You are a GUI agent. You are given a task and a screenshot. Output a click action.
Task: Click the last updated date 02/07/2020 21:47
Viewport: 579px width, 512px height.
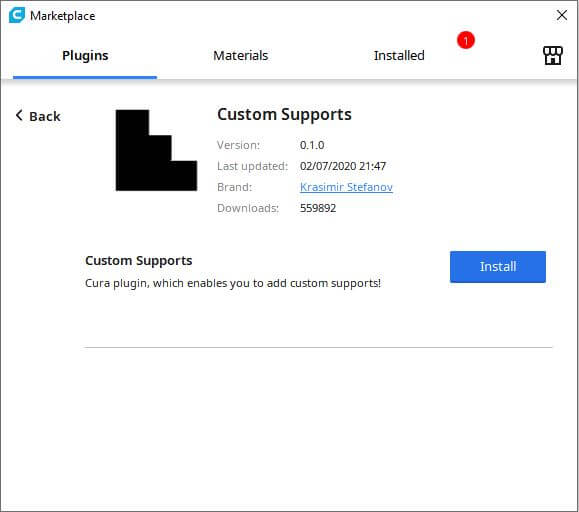[x=343, y=166]
